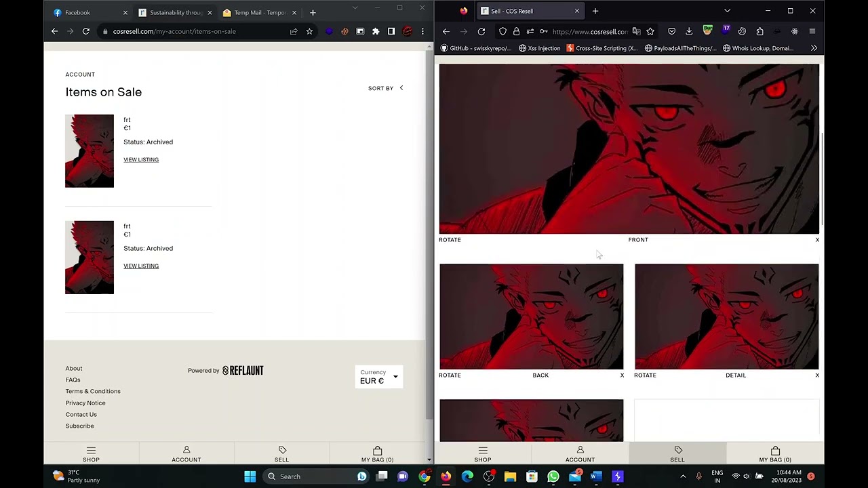The width and height of the screenshot is (868, 488).
Task: Open Shop in Chrome's bottom navigation
Action: pos(91,454)
